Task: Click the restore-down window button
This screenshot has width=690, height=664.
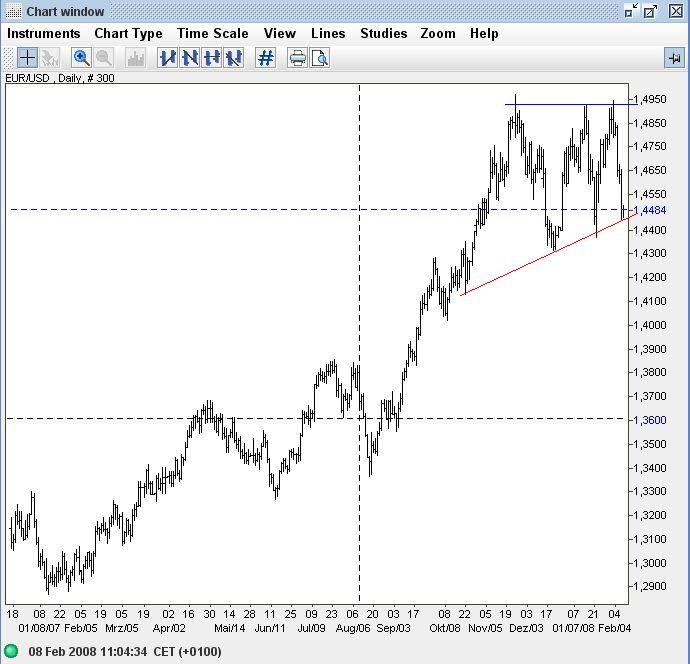Action: [631, 11]
